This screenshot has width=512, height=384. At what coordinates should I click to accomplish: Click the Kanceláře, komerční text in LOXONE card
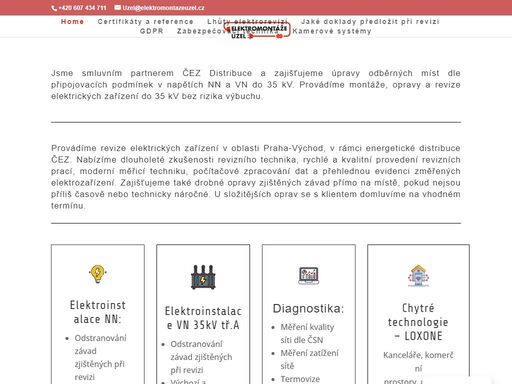(x=418, y=362)
